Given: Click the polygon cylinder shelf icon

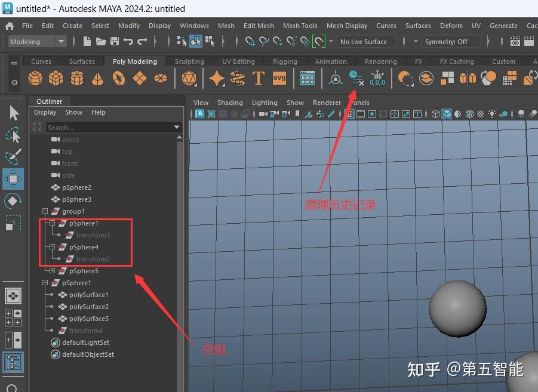Looking at the screenshot, I should [x=77, y=78].
